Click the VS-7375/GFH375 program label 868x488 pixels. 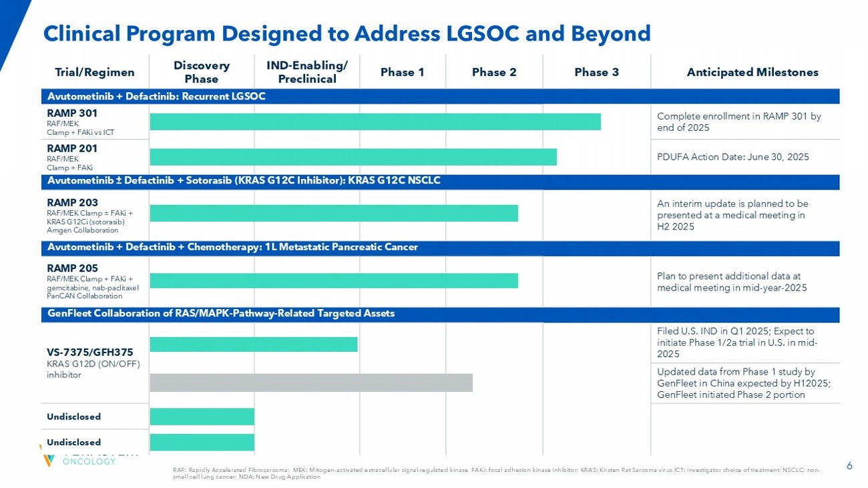point(90,351)
